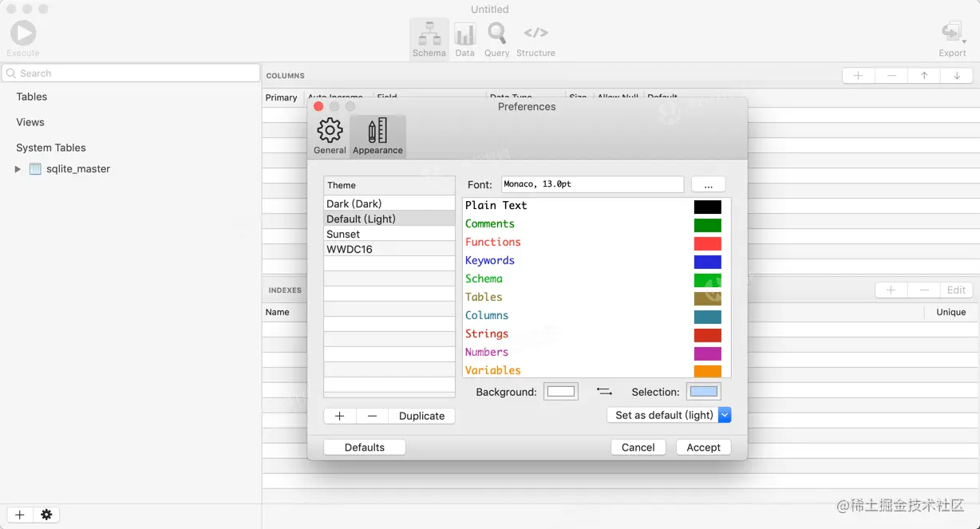Select Tables in the sidebar

[32, 97]
